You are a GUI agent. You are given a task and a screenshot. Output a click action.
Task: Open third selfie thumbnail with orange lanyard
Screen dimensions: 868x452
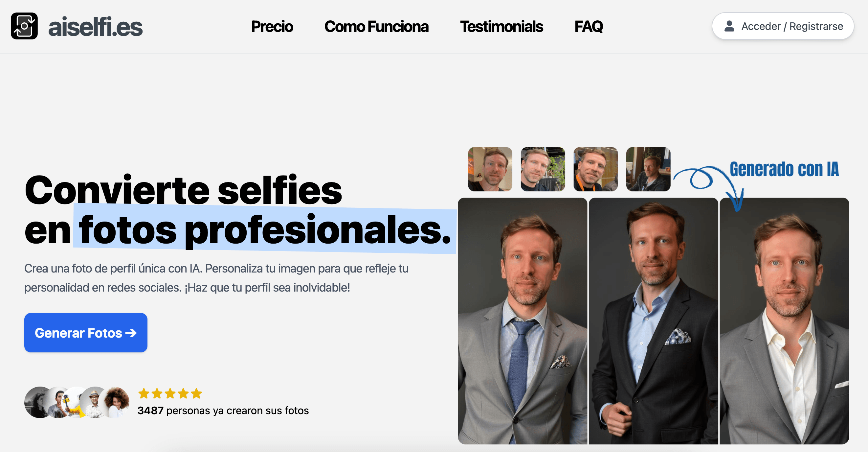click(x=595, y=169)
